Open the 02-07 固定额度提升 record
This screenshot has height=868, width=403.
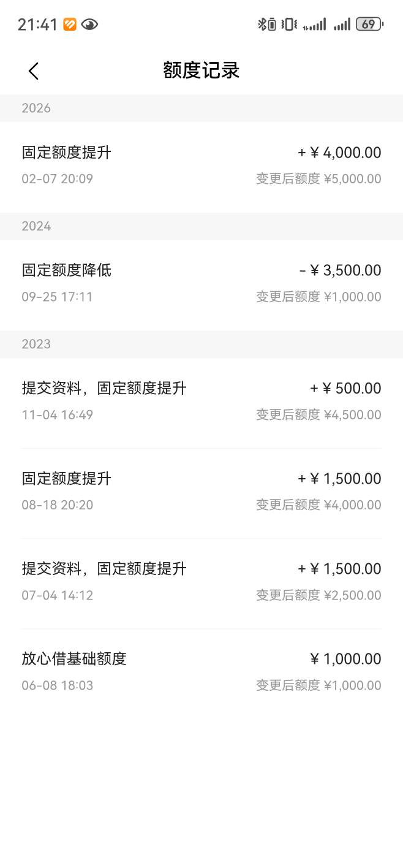click(201, 165)
